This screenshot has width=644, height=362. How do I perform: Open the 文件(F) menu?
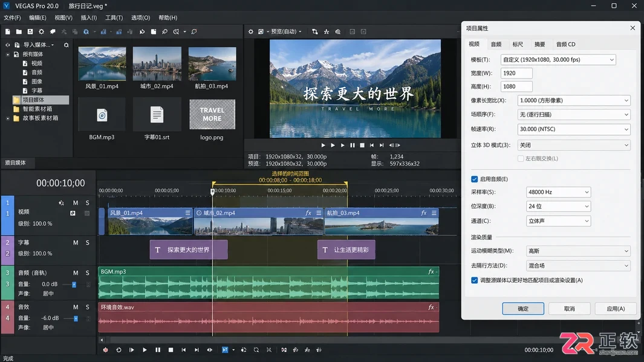tap(12, 18)
